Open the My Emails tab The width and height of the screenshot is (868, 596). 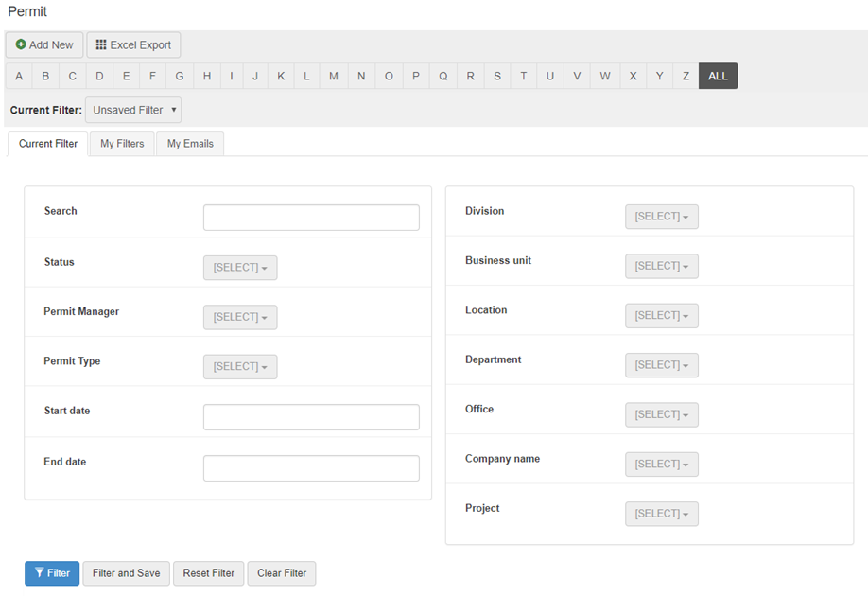point(190,144)
